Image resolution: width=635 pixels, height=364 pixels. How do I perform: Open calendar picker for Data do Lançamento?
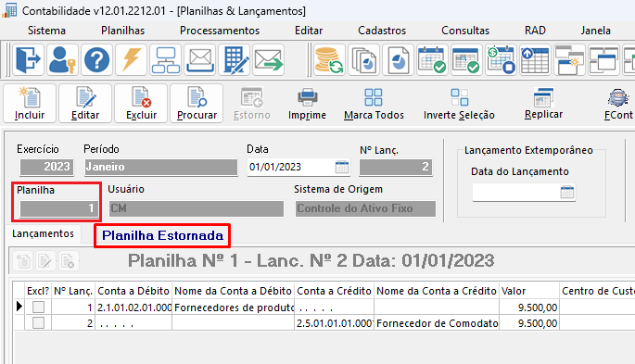click(x=567, y=192)
